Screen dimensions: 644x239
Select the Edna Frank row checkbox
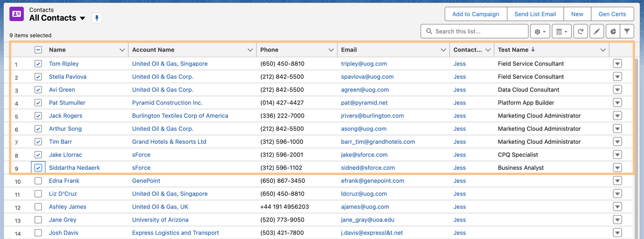(x=38, y=181)
